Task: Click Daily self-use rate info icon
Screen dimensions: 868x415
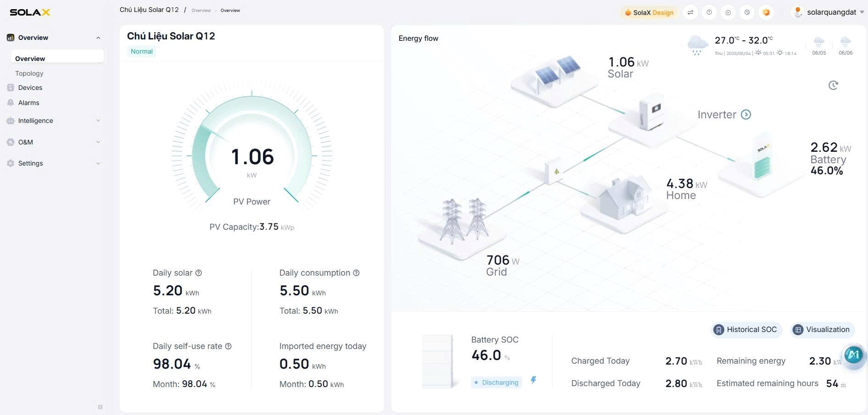Action: [x=228, y=346]
